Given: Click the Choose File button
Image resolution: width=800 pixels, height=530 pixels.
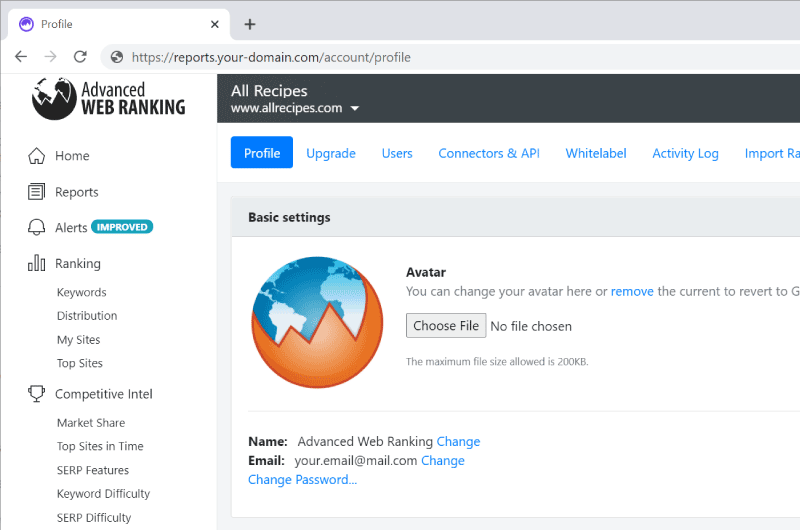Looking at the screenshot, I should (x=446, y=325).
